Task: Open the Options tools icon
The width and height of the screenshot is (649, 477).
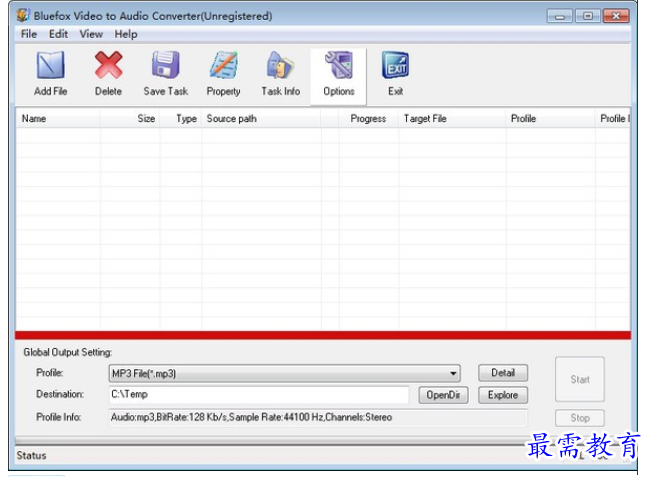Action: [339, 65]
